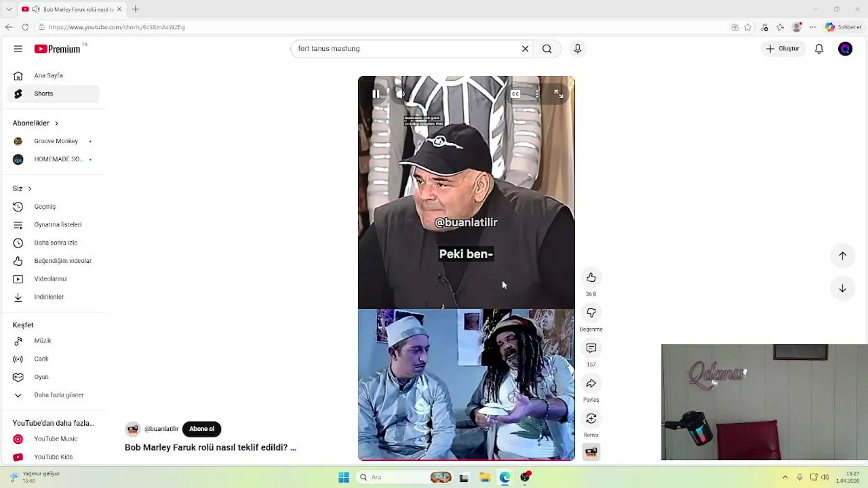The image size is (868, 488).
Task: Click the Oluştur create button
Action: 783,49
